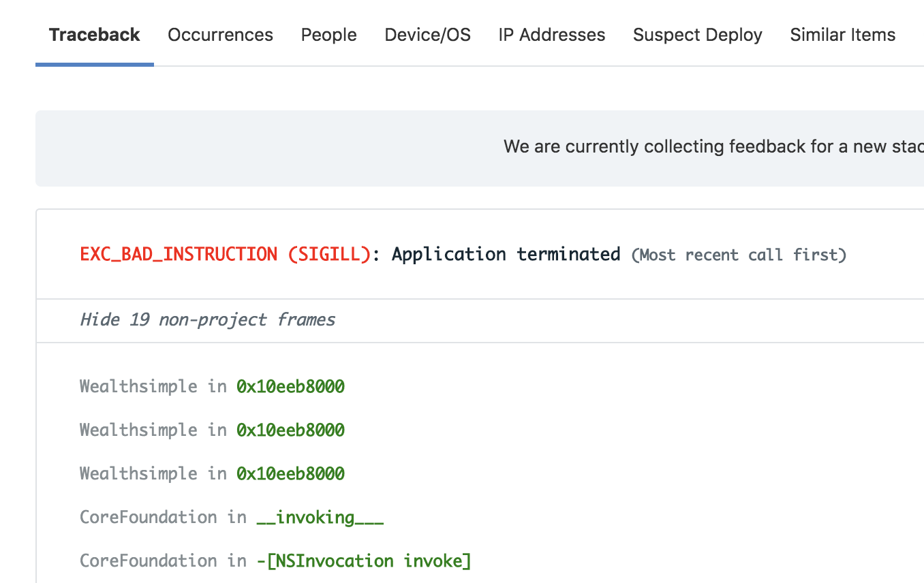
Task: Expand the second Wealthsimple stack frame
Action: 211,430
